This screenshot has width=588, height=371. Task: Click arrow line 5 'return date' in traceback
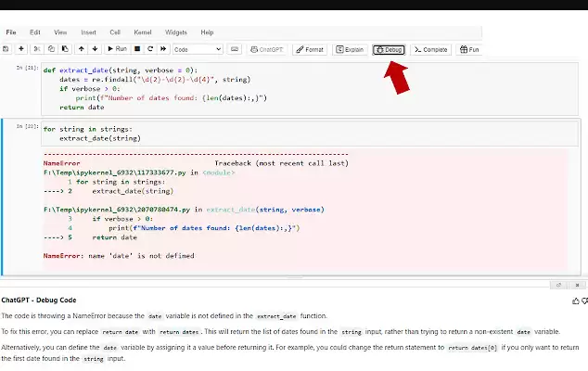click(x=90, y=237)
